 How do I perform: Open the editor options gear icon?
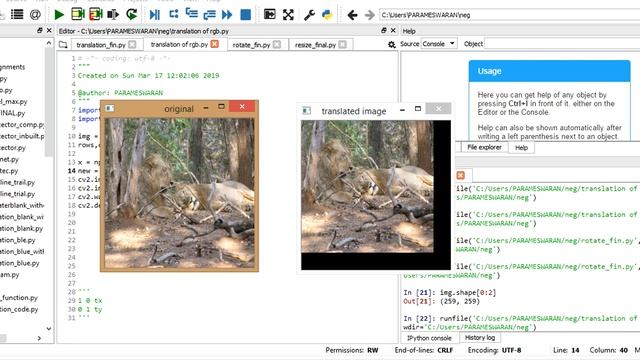pos(392,44)
